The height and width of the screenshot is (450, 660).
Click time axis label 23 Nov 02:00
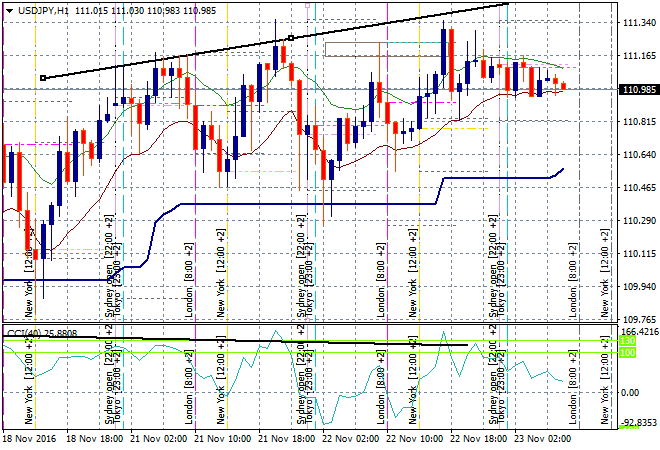click(x=543, y=439)
